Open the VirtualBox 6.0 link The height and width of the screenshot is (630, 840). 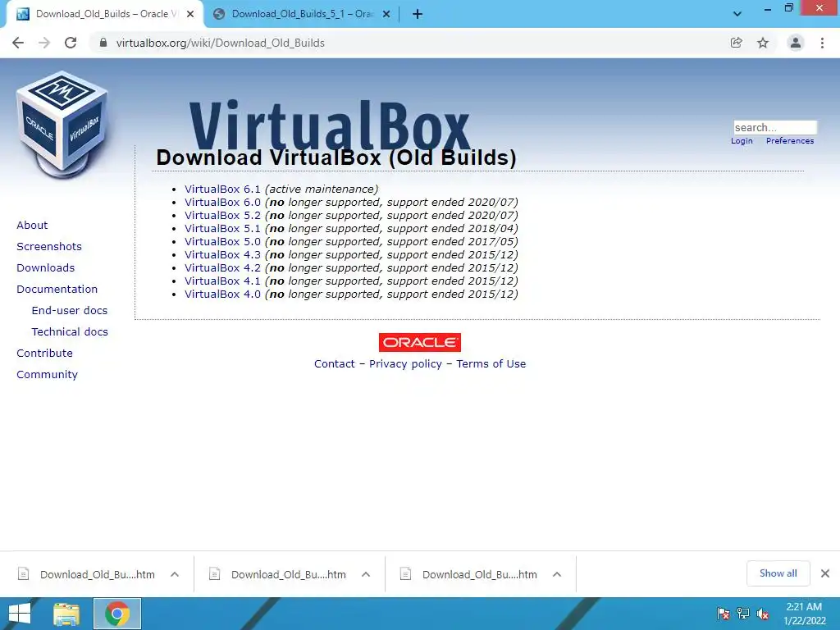coord(222,203)
